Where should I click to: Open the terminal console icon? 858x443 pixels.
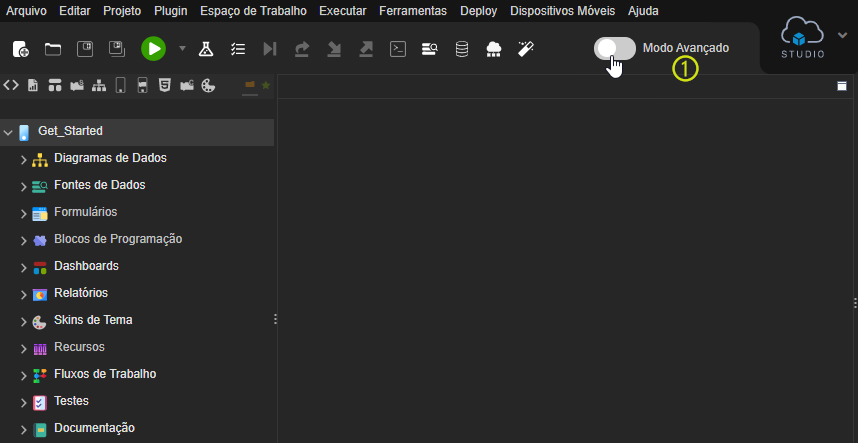tap(398, 49)
